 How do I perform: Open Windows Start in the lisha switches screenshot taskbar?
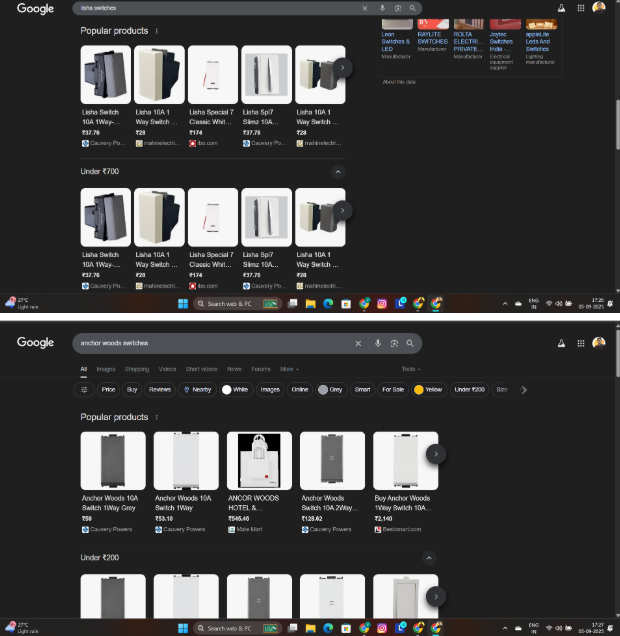coord(183,303)
